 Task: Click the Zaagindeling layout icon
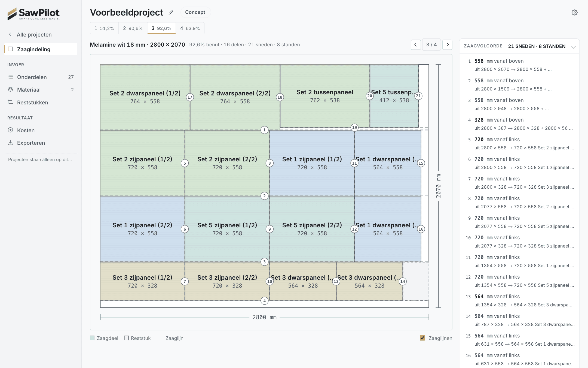pyautogui.click(x=10, y=49)
